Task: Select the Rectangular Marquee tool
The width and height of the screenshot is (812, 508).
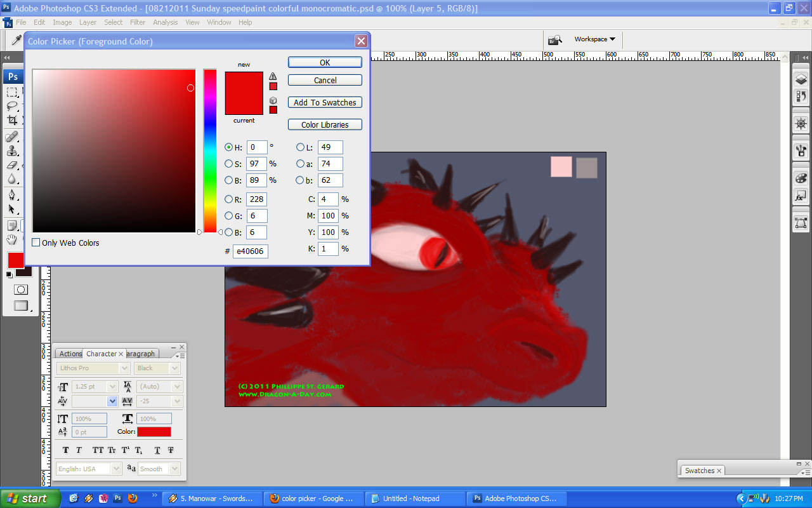Action: click(12, 93)
